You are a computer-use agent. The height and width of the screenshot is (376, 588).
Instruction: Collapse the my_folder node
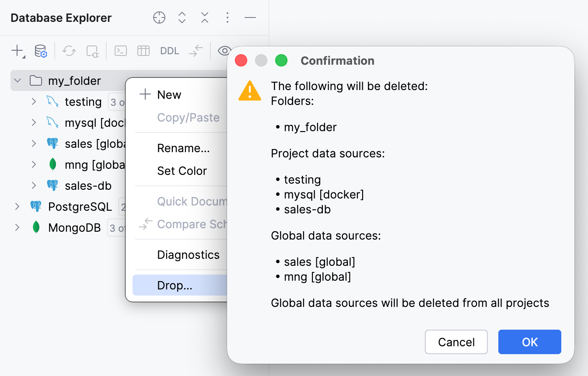coord(17,81)
